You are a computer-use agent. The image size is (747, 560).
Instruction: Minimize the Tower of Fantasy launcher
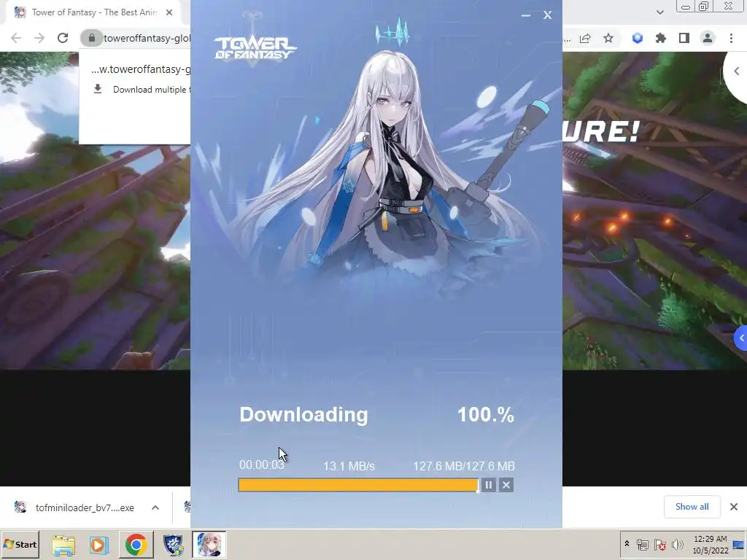pos(526,15)
